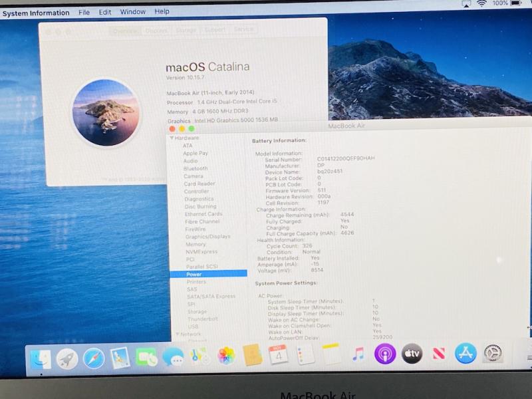Open Calendar icon showing 4
This screenshot has width=532, height=399.
tap(279, 354)
